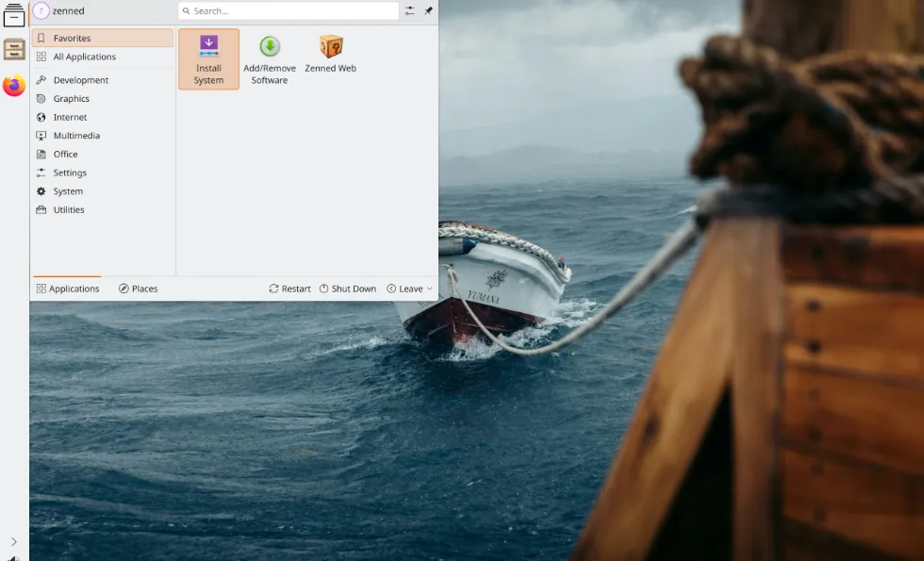Open Add/Remove Software
This screenshot has height=561, width=924.
(270, 58)
